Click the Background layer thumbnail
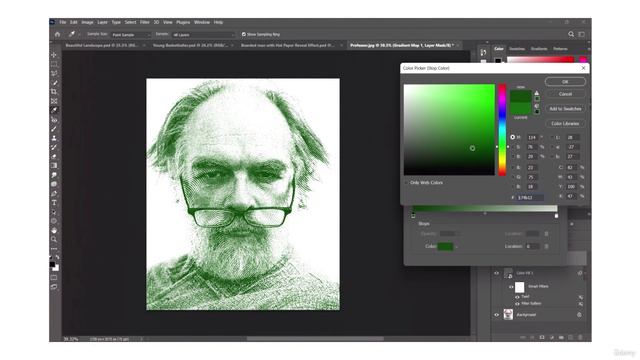The height and width of the screenshot is (360, 640). [508, 314]
